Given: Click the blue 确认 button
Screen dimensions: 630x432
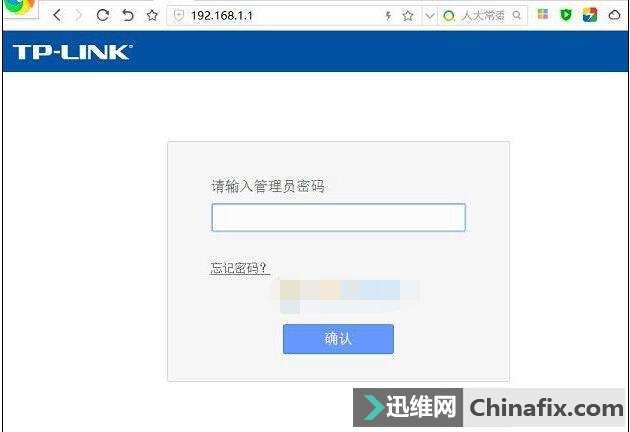Looking at the screenshot, I should [x=338, y=339].
